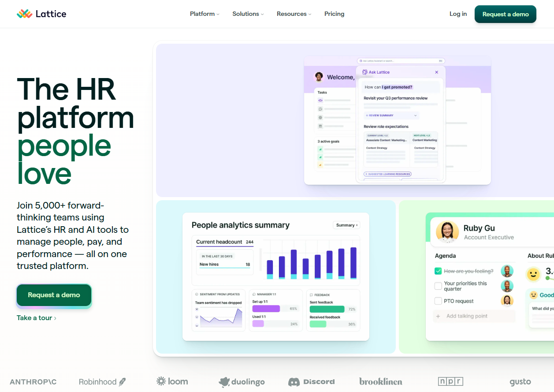The height and width of the screenshot is (392, 554).
Task: Click the Loom logo icon
Action: (x=161, y=381)
